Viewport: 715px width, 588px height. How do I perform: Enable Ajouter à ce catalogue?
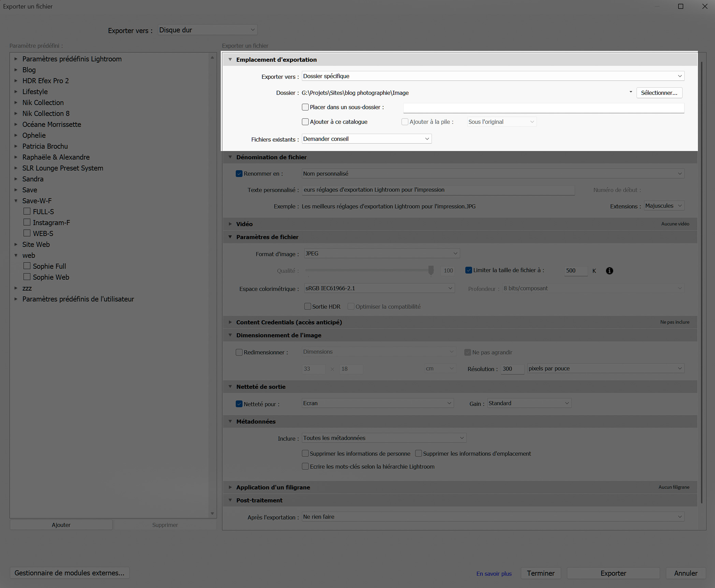pos(305,122)
